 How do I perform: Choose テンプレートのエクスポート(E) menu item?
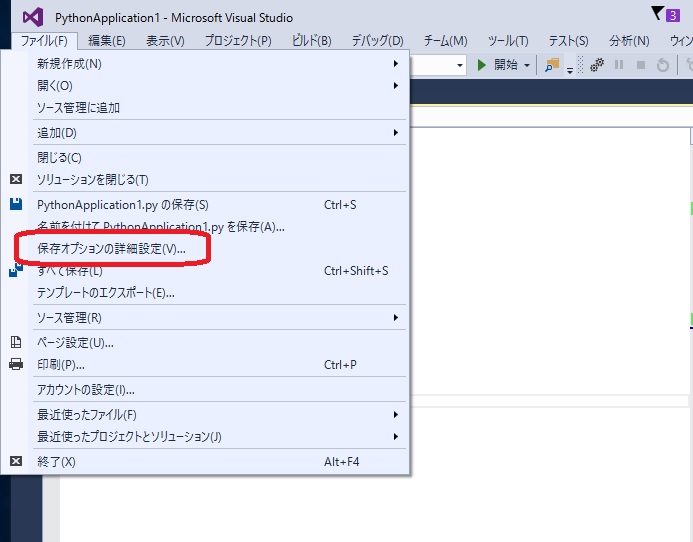click(x=220, y=293)
